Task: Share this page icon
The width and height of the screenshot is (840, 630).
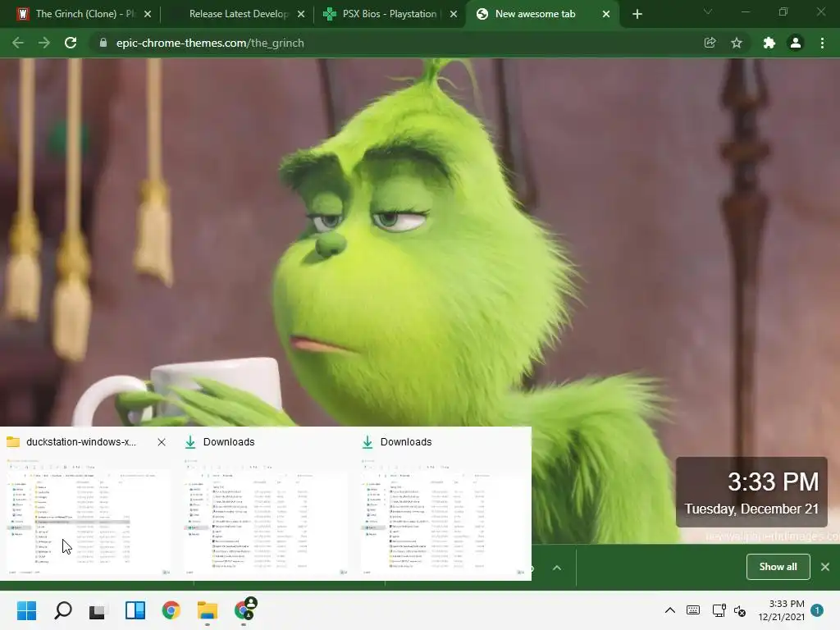Action: click(x=710, y=43)
